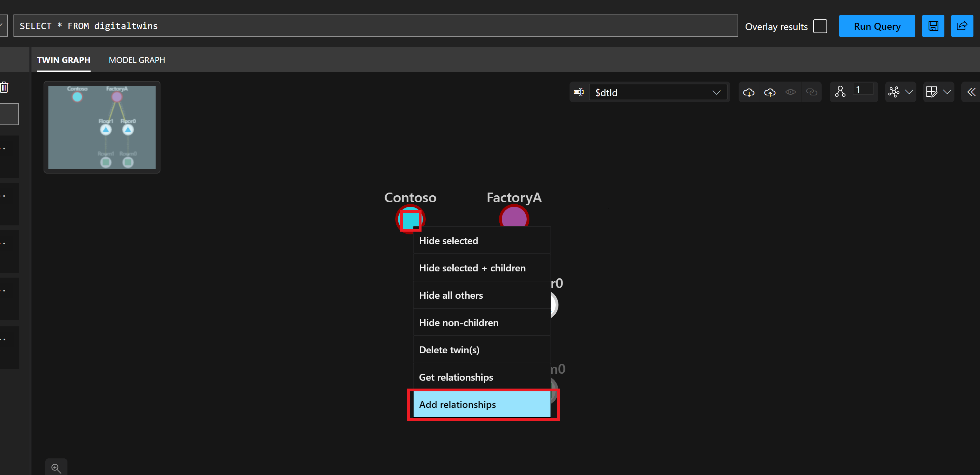Click the zoom magnifier at bottom left
Image resolution: width=980 pixels, height=475 pixels.
pos(56,468)
